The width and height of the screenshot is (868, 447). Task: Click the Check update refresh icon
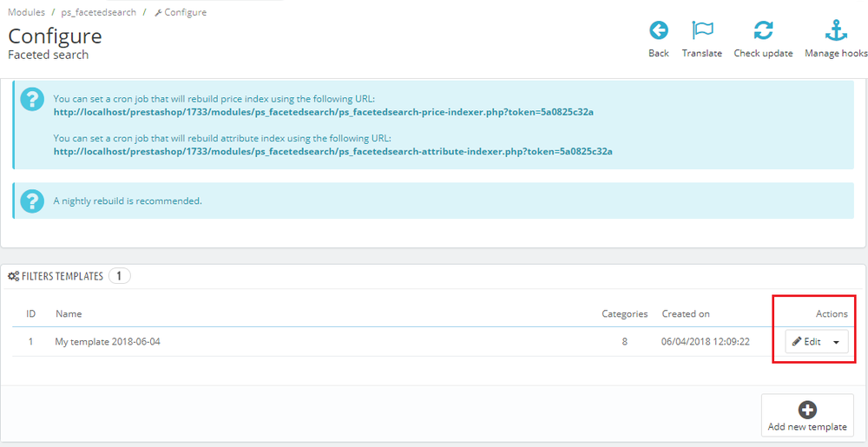coord(763,30)
